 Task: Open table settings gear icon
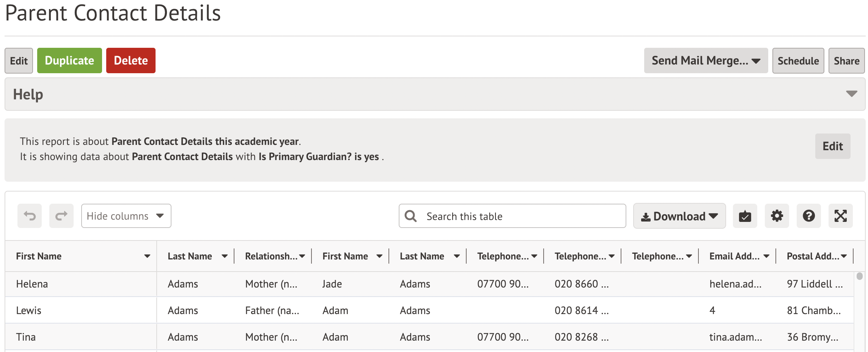(x=777, y=216)
